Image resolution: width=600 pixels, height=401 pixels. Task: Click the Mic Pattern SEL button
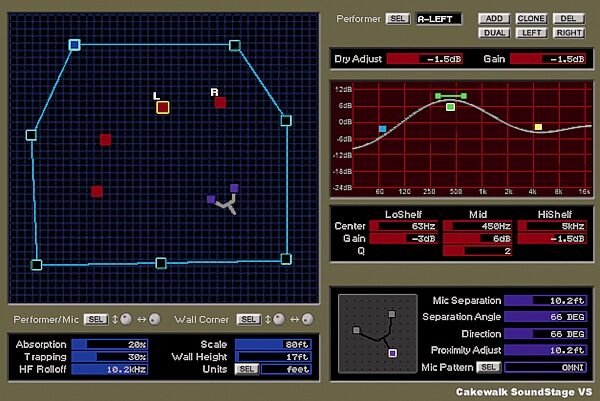(489, 367)
